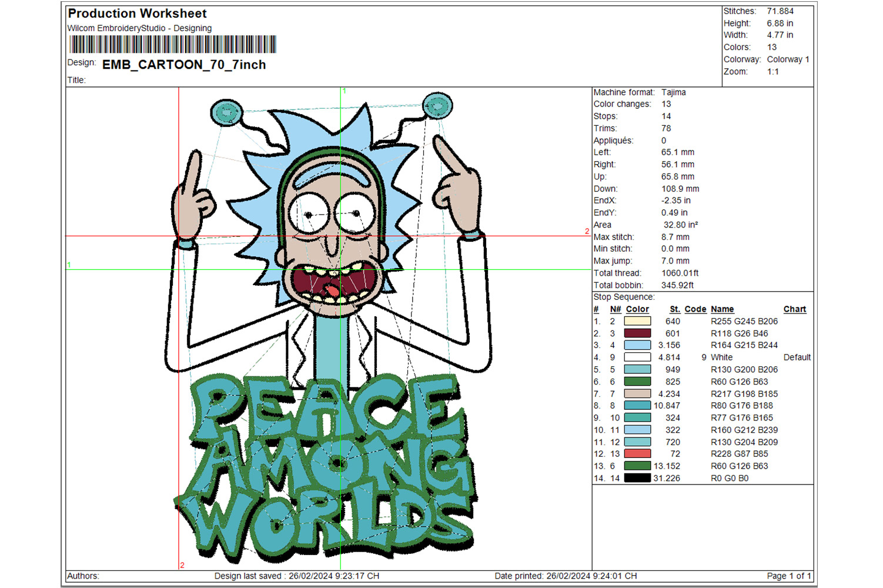
Task: Click the St. column header
Action: click(675, 309)
